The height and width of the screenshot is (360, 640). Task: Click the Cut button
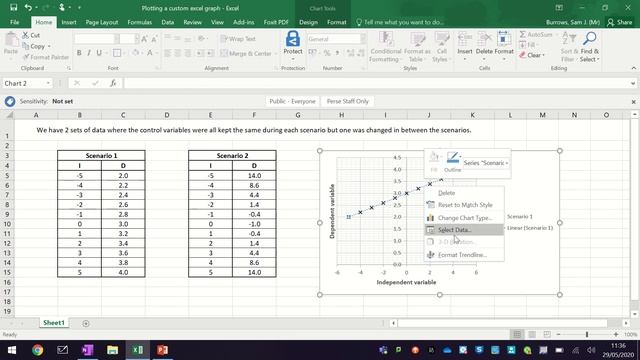tap(31, 36)
